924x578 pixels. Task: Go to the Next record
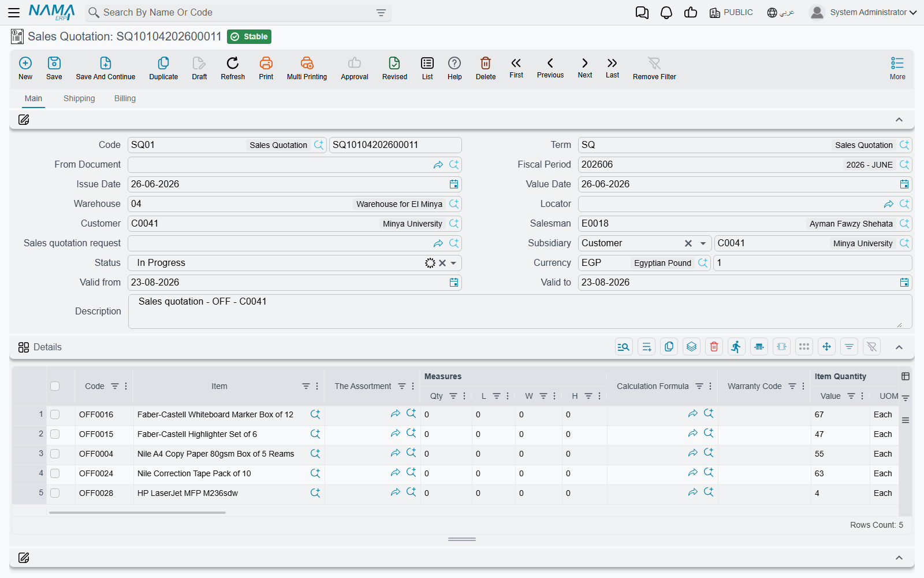585,68
